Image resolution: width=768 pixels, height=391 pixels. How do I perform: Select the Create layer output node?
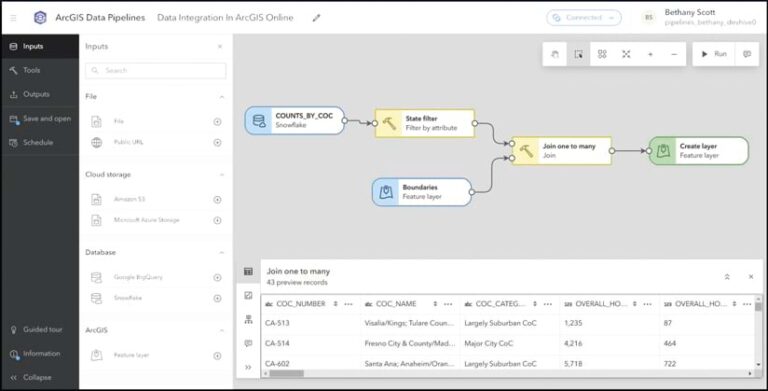pos(699,150)
